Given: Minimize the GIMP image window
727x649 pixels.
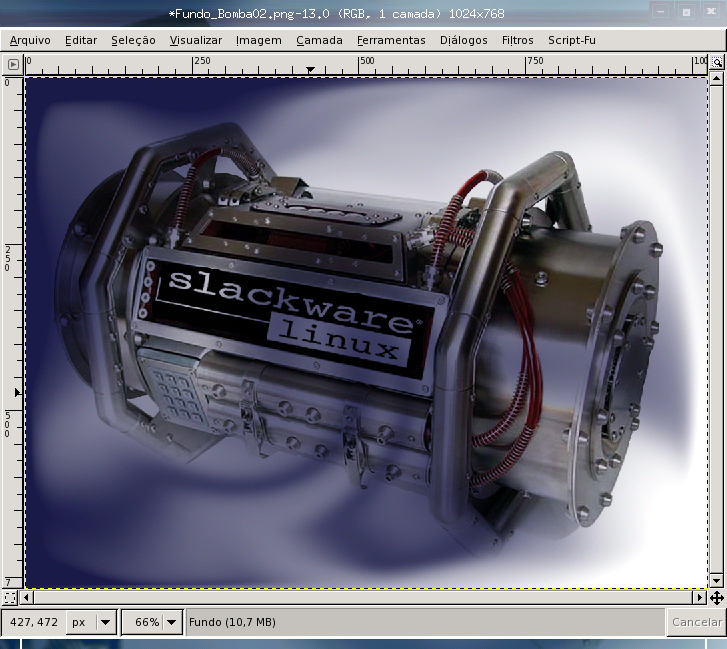Looking at the screenshot, I should click(661, 12).
